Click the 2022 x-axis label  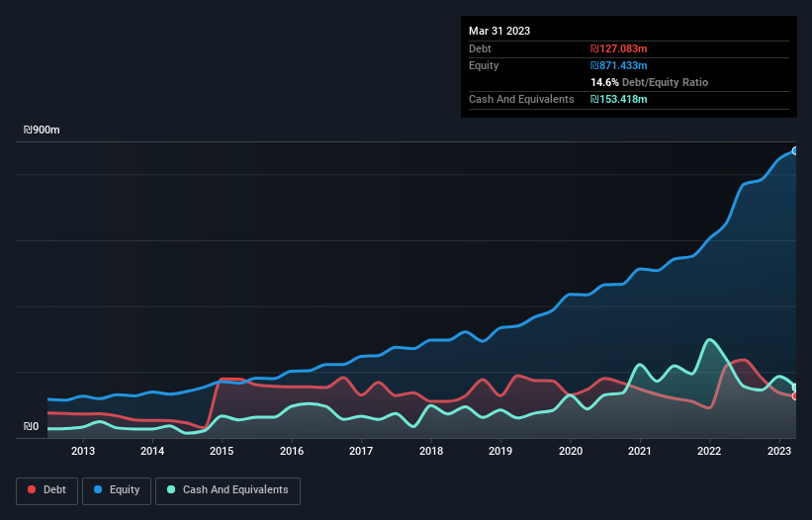[709, 452]
